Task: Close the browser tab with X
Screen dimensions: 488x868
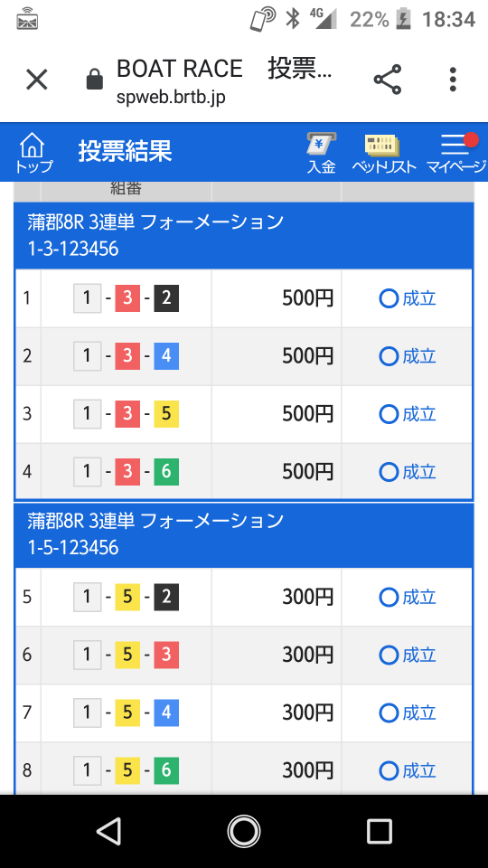Action: (x=37, y=80)
